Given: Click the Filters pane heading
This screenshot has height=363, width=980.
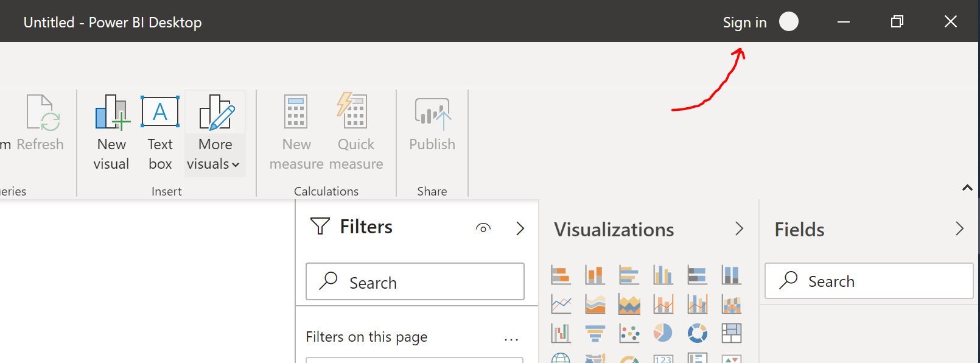Looking at the screenshot, I should pos(366,227).
